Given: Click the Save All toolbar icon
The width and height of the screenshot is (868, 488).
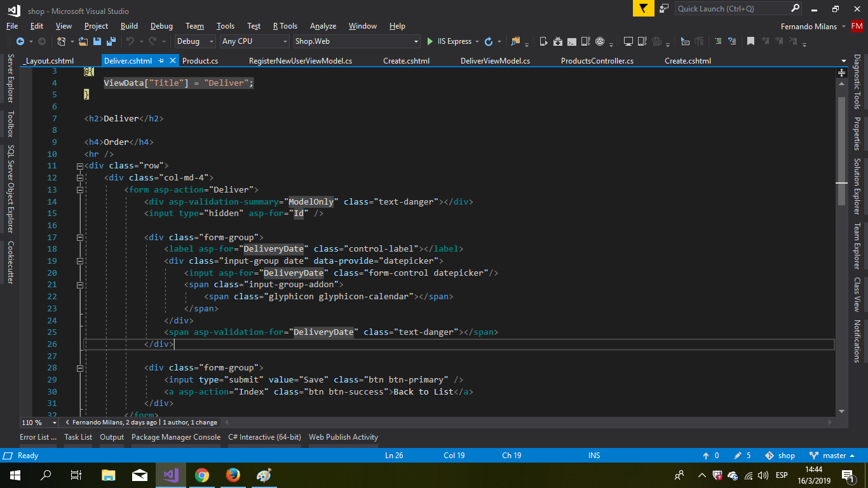Looking at the screenshot, I should (111, 41).
